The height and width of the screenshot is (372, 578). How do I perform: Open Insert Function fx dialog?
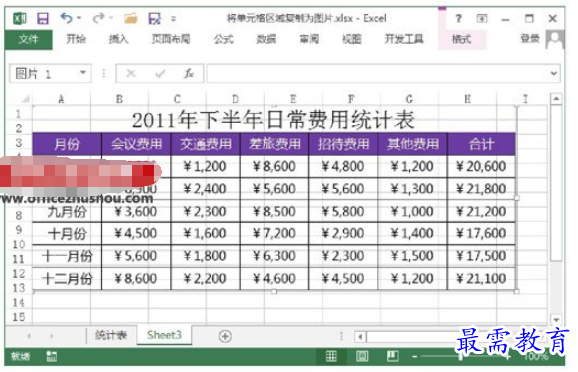(189, 73)
